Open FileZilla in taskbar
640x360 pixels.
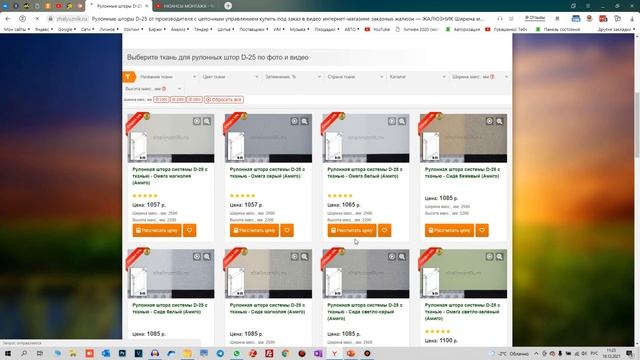pos(269,353)
